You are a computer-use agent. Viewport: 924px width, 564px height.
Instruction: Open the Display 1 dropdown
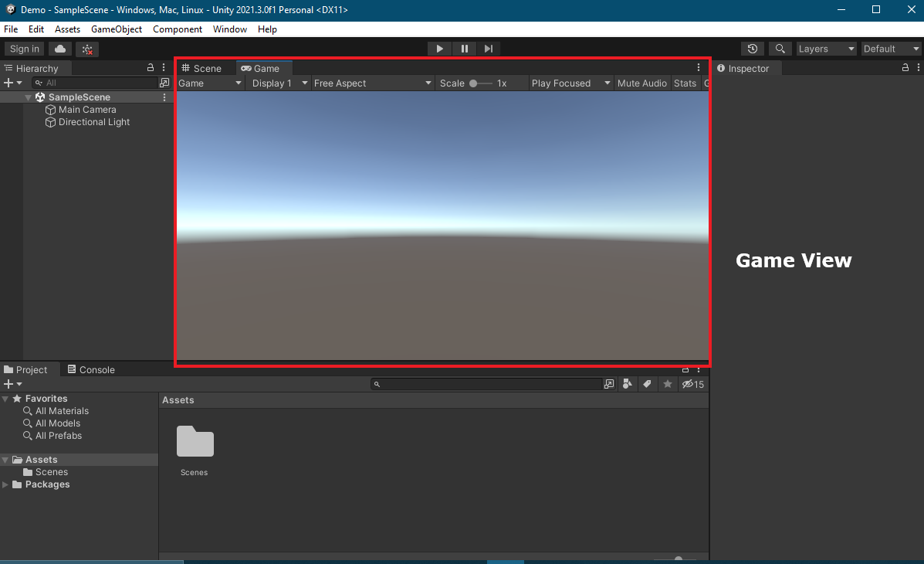tap(279, 83)
